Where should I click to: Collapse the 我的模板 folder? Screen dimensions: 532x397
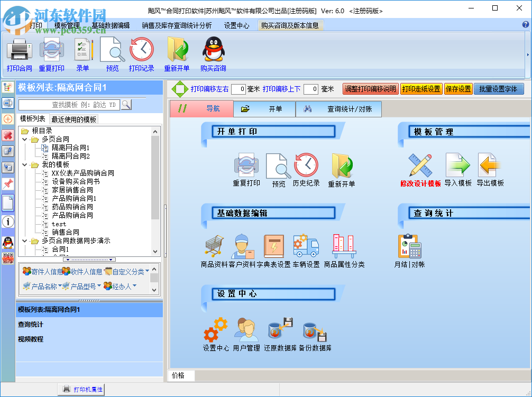coord(25,164)
